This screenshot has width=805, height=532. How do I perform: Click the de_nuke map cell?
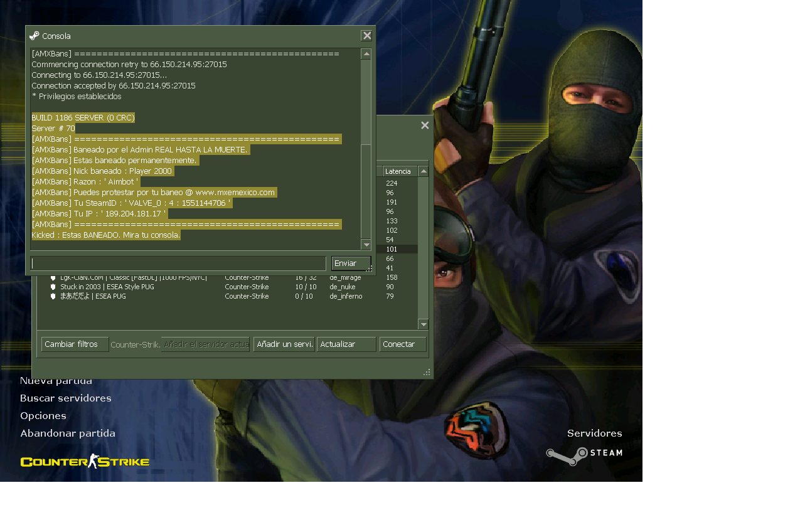(x=342, y=287)
